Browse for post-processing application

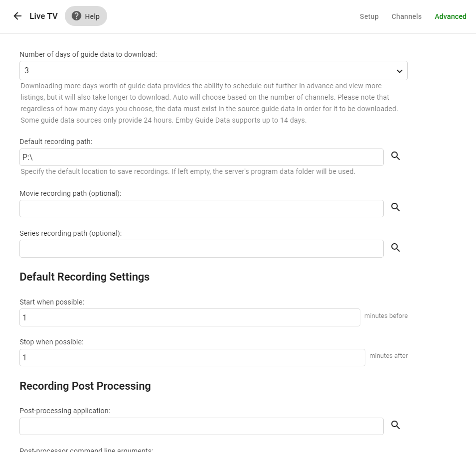click(395, 425)
